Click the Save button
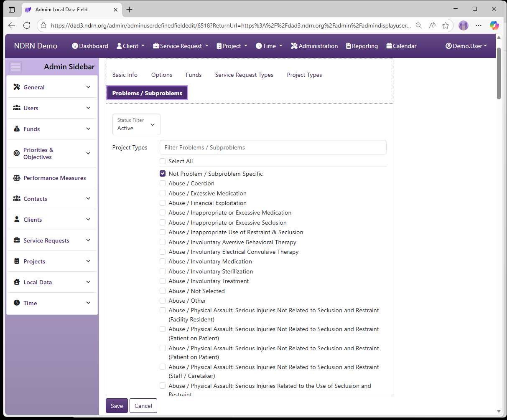The height and width of the screenshot is (420, 507). [117, 406]
